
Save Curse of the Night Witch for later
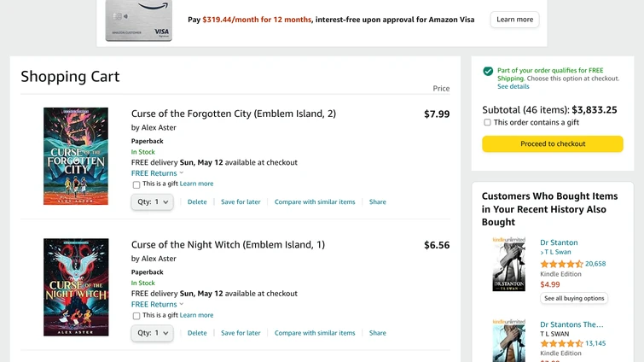(241, 333)
